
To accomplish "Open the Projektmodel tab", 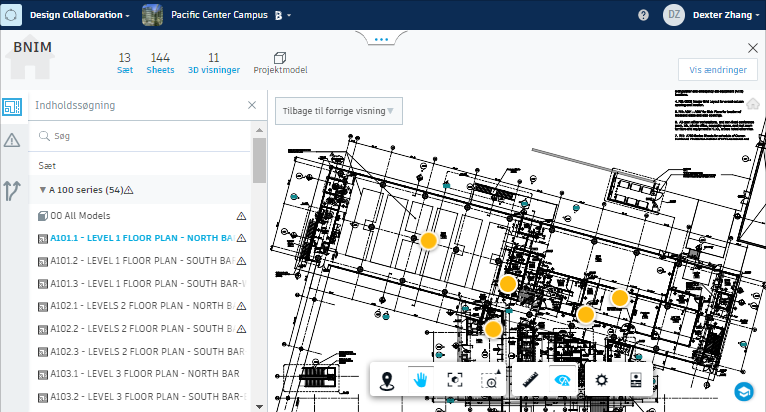I will [280, 64].
